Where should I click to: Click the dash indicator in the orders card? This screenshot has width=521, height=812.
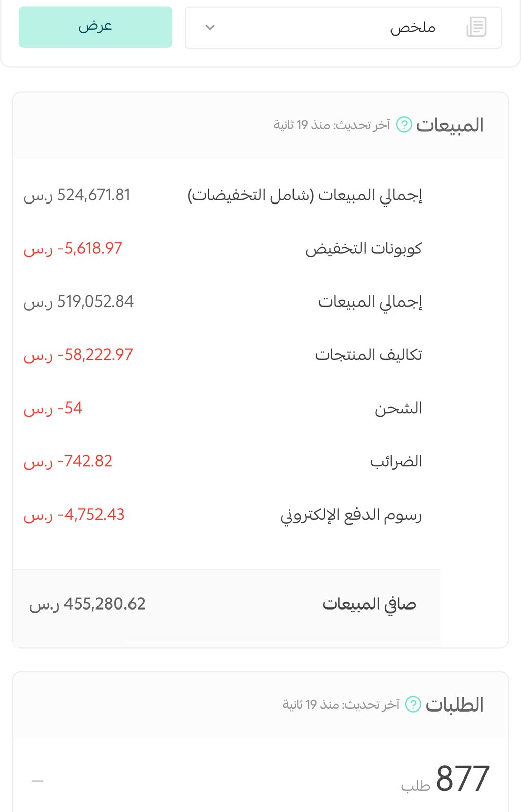tap(38, 781)
